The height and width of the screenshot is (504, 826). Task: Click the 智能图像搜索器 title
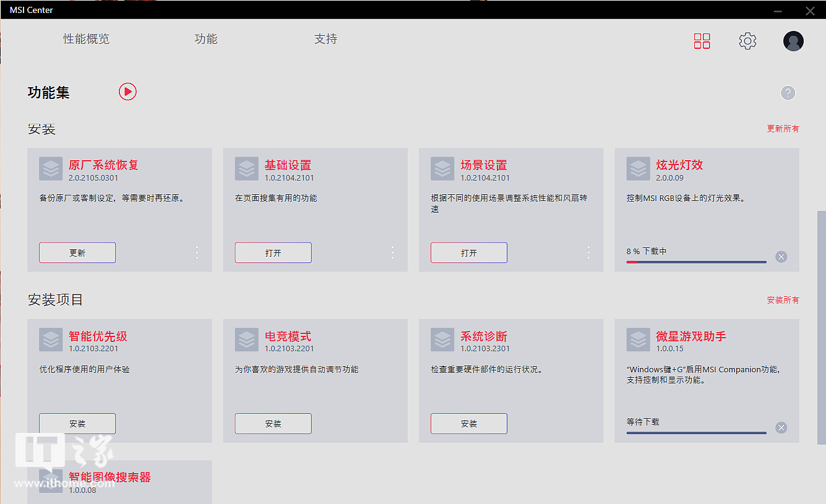(110, 477)
